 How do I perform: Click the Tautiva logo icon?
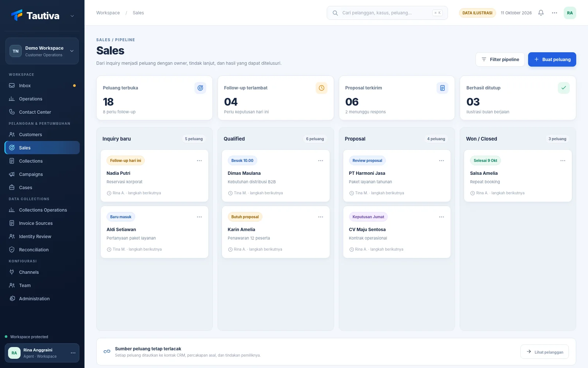point(17,15)
